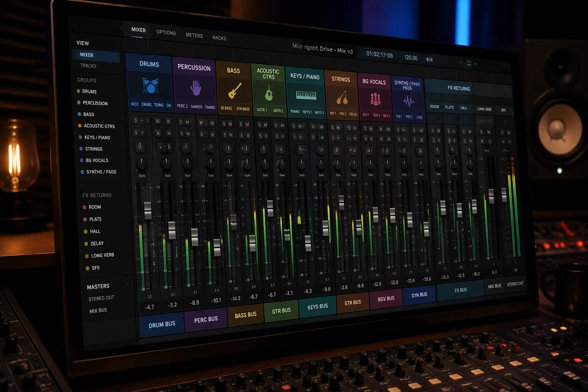Toggle upper Solo button on the -14.2 strip

point(224,124)
